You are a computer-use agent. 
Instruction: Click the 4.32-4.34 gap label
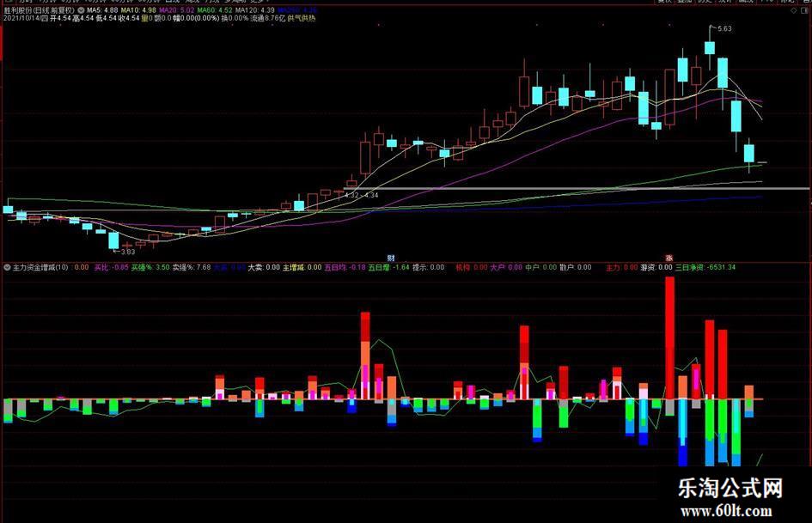point(361,195)
